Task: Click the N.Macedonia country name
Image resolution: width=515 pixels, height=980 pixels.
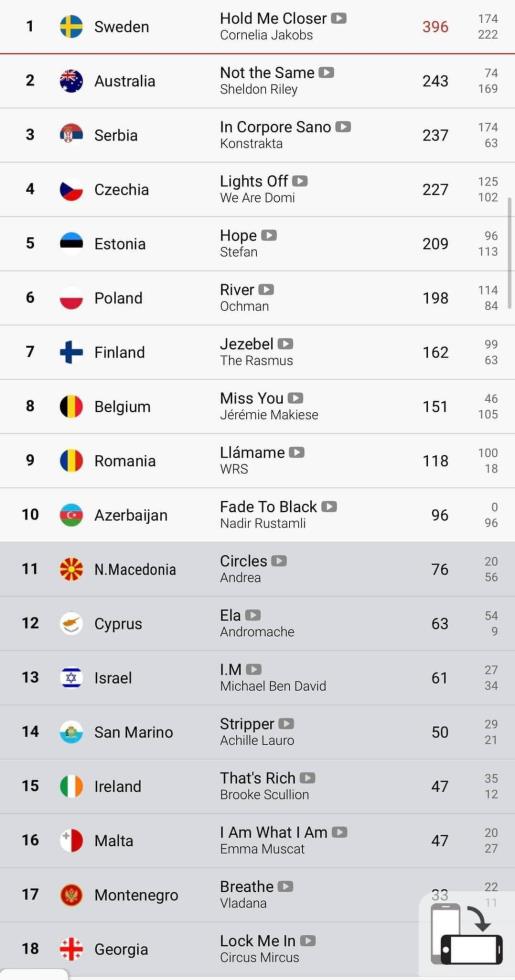Action: click(135, 569)
